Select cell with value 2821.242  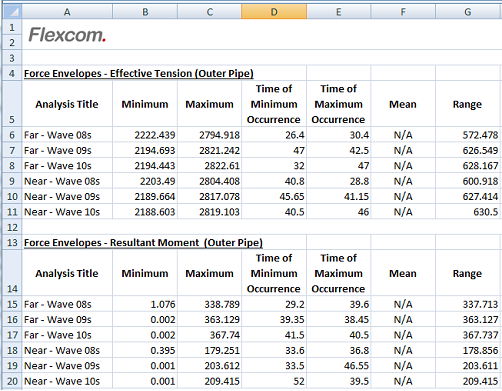click(x=210, y=150)
